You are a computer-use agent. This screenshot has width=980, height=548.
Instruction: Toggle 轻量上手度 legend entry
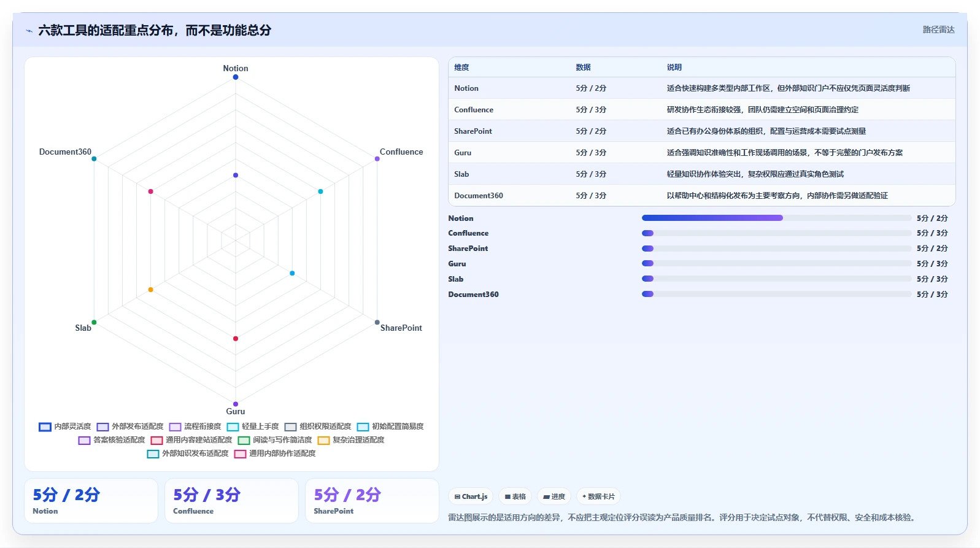click(253, 426)
